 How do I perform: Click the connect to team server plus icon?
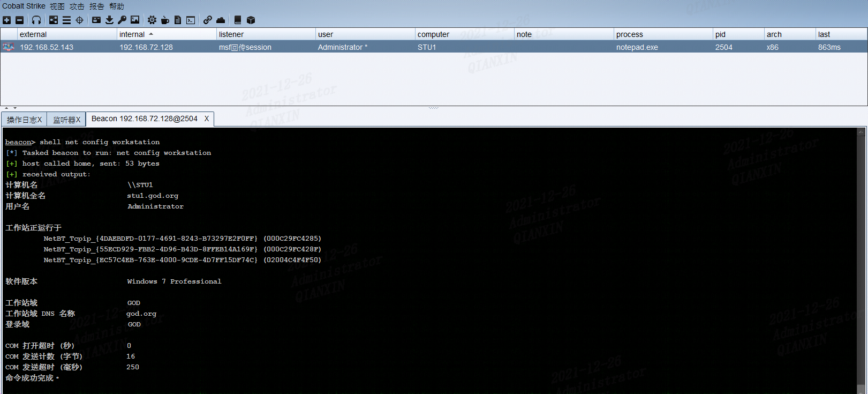tap(6, 20)
